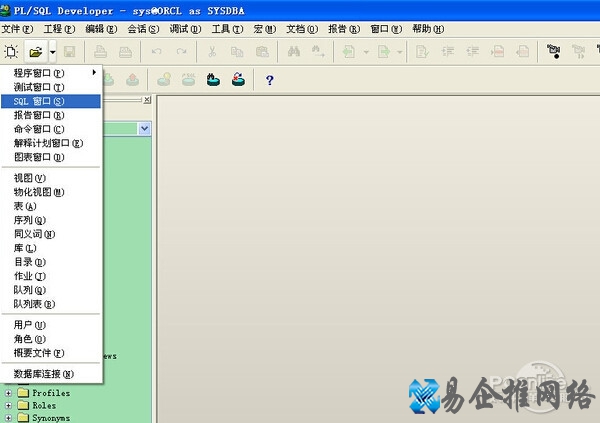Select the Roles tree item
The image size is (600, 423).
point(44,405)
